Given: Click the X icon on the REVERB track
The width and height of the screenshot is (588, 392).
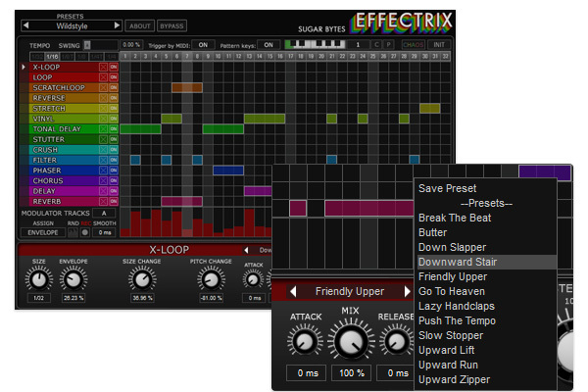Looking at the screenshot, I should (103, 201).
